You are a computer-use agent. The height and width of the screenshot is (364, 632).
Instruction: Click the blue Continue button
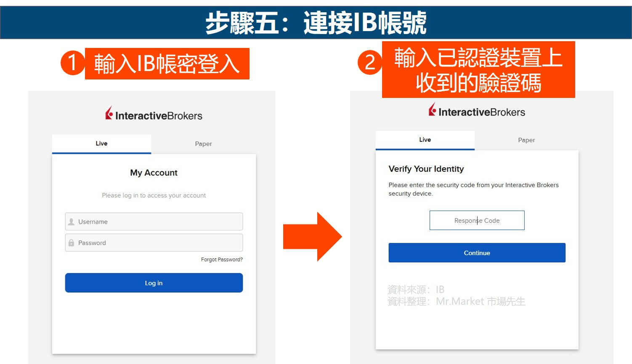coord(477,253)
